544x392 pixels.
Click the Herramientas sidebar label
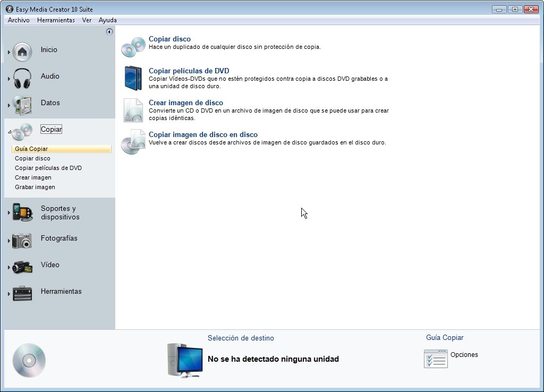coord(61,292)
